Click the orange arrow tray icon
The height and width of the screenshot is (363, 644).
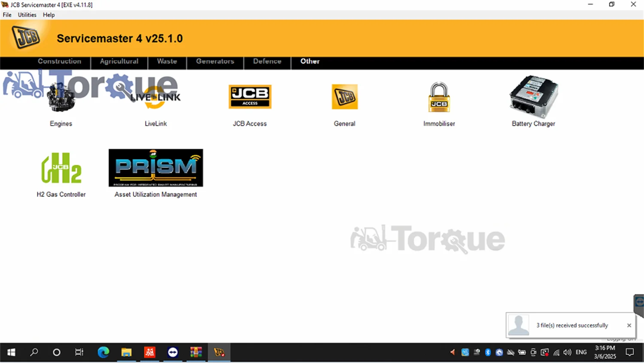453,352
